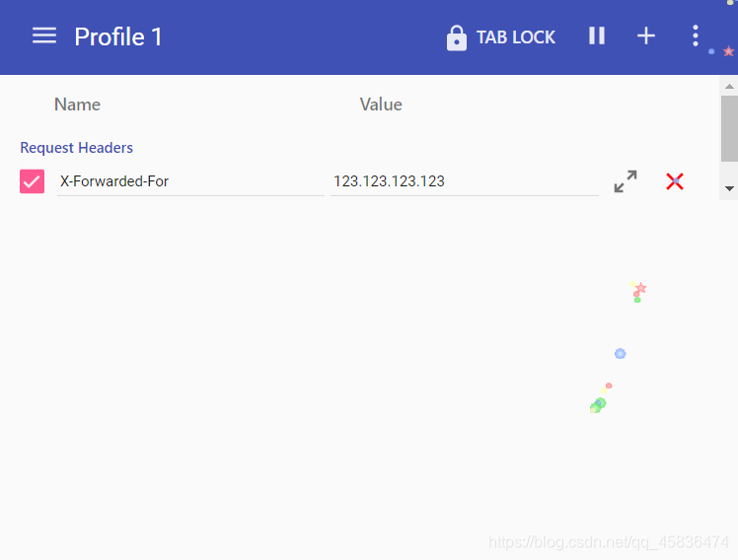
Task: Click the Name column header
Action: (x=77, y=105)
